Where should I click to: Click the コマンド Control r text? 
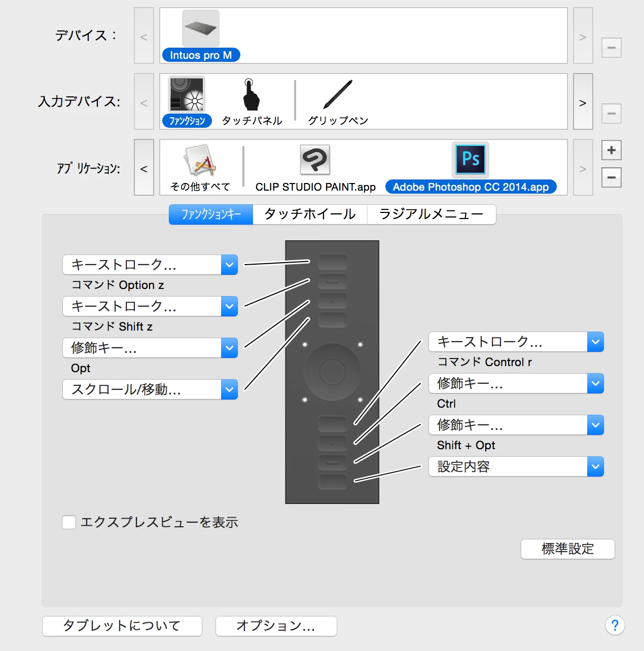pyautogui.click(x=485, y=362)
